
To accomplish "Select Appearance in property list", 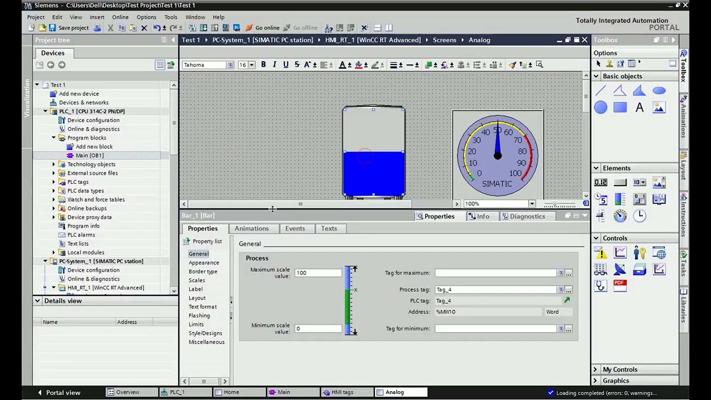I will (204, 263).
